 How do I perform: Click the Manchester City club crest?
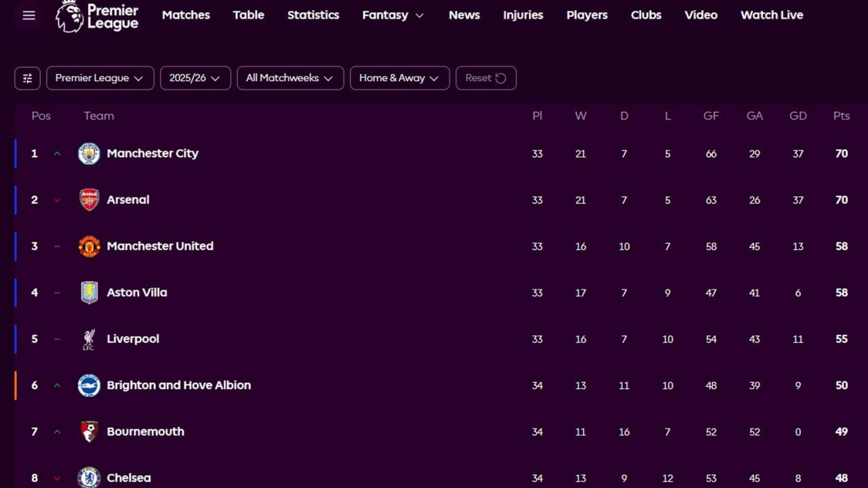click(x=89, y=153)
